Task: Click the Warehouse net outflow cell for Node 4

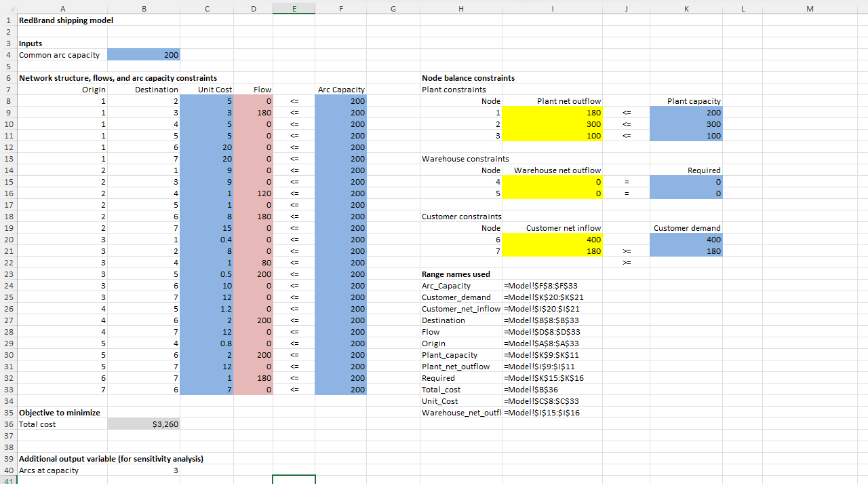Action: [552, 181]
